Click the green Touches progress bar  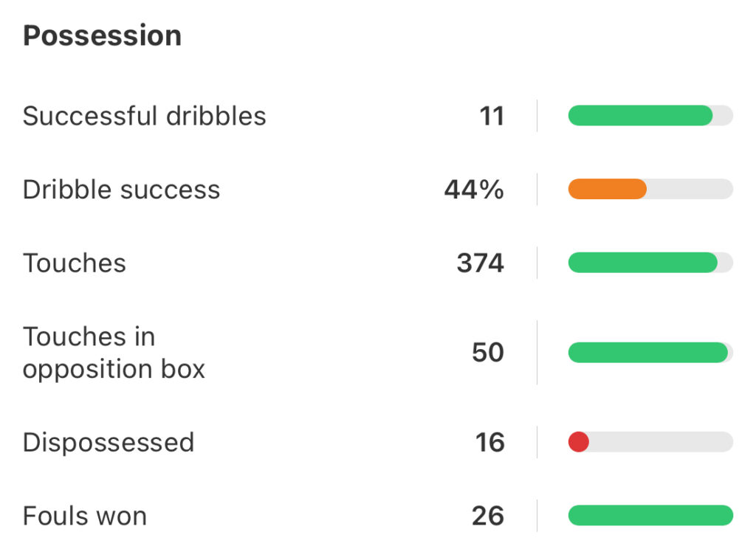tap(642, 263)
